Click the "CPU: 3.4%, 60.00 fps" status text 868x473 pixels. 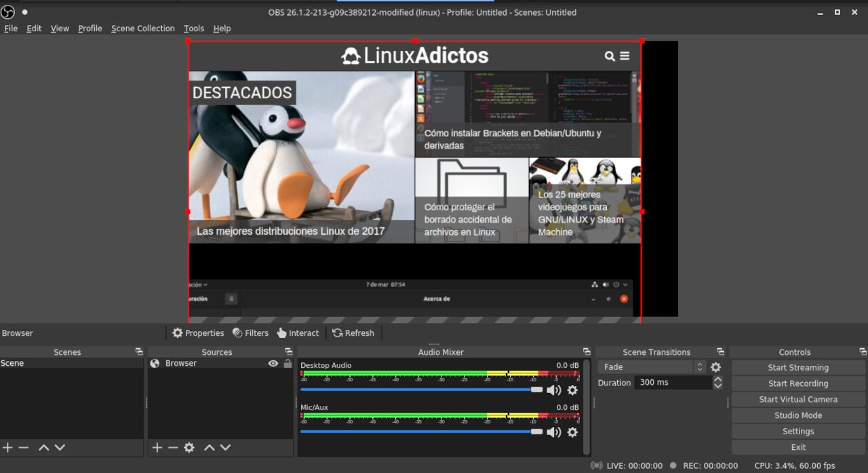[795, 466]
